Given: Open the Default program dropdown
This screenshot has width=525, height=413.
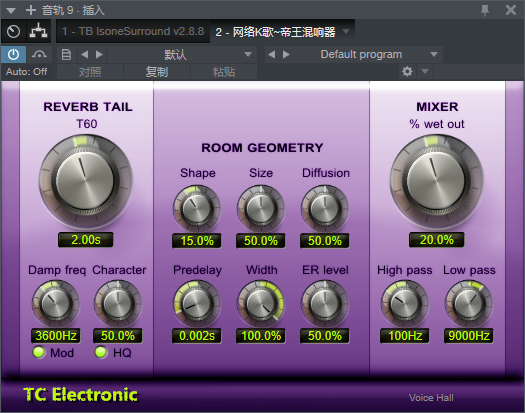Looking at the screenshot, I should pyautogui.click(x=368, y=55).
